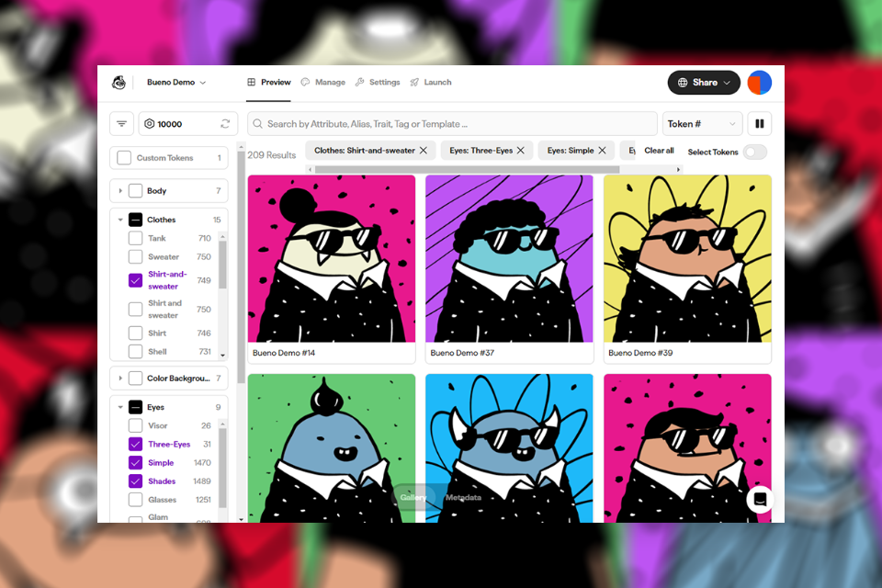This screenshot has width=882, height=588.
Task: Click the regenerate refresh icon
Action: (x=226, y=124)
